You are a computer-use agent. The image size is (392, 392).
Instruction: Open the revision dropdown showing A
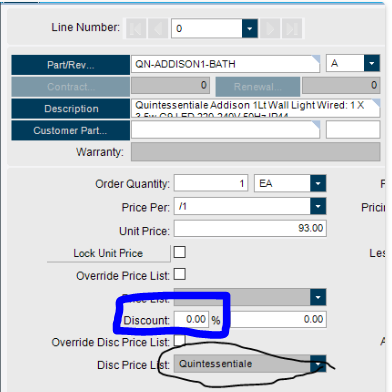pyautogui.click(x=372, y=63)
